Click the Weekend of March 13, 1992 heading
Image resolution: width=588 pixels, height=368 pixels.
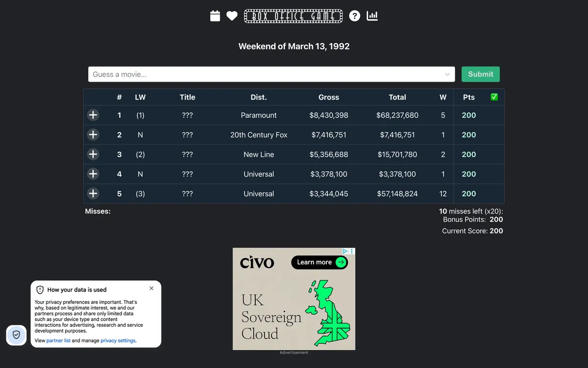pos(294,46)
